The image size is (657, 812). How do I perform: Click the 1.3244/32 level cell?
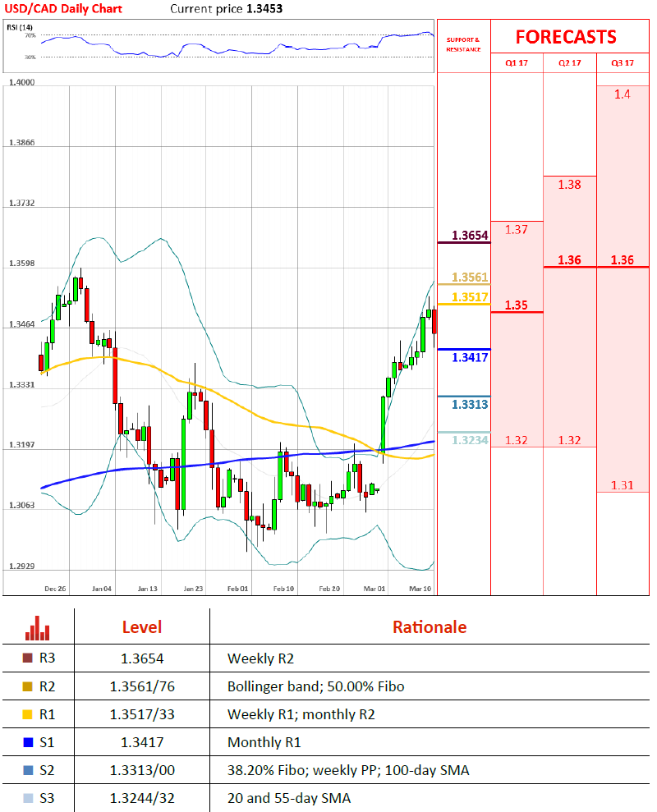(142, 799)
